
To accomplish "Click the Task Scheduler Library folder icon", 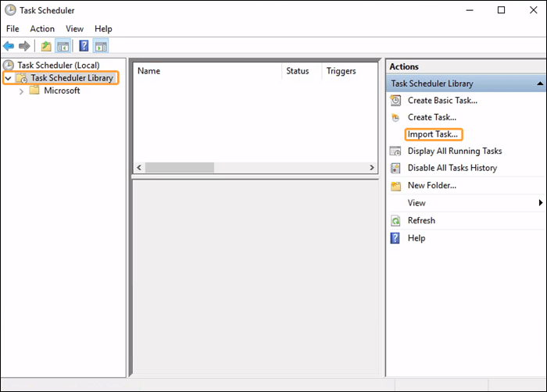I will pos(22,78).
